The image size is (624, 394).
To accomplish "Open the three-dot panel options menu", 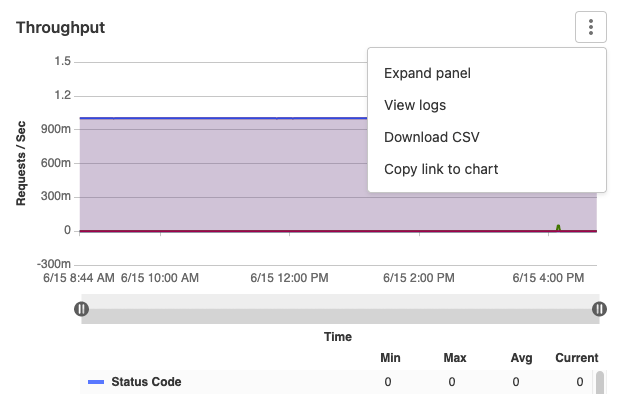I will (591, 27).
